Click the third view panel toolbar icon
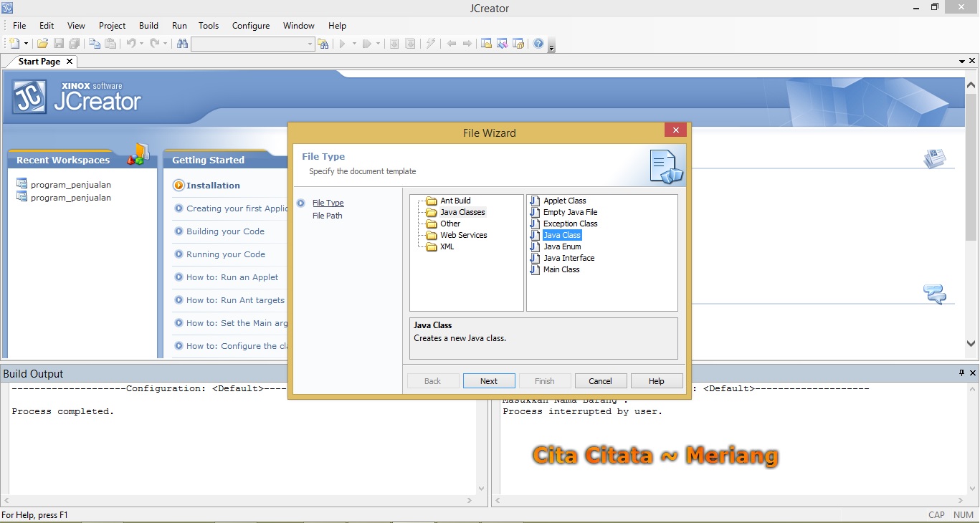The image size is (980, 523). click(518, 44)
